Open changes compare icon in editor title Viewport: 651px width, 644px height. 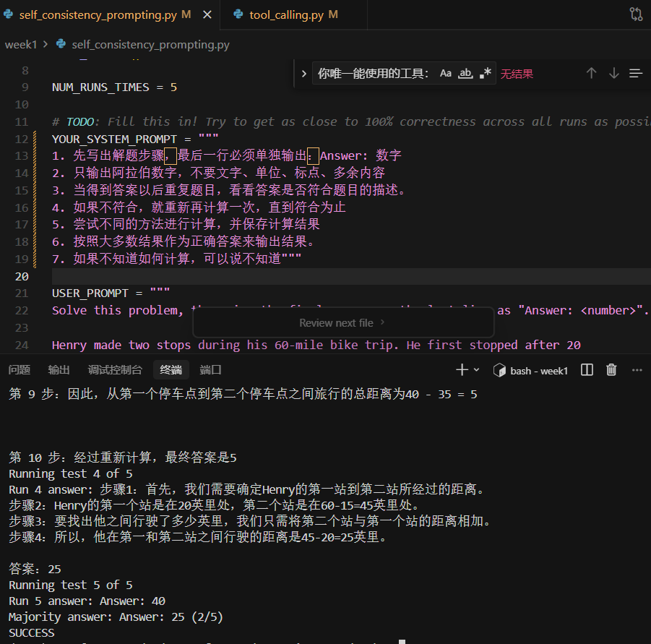coord(636,14)
